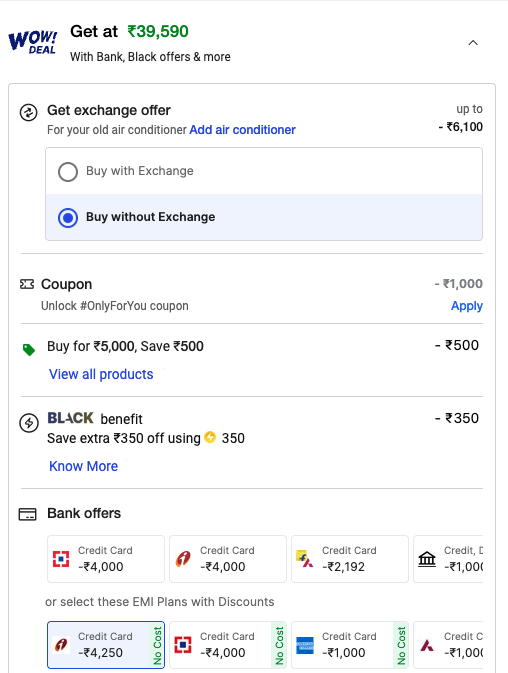This screenshot has height=673, width=508.
Task: Choose ICICI credit card -₹4,000 bank offer
Action: pyautogui.click(x=228, y=559)
